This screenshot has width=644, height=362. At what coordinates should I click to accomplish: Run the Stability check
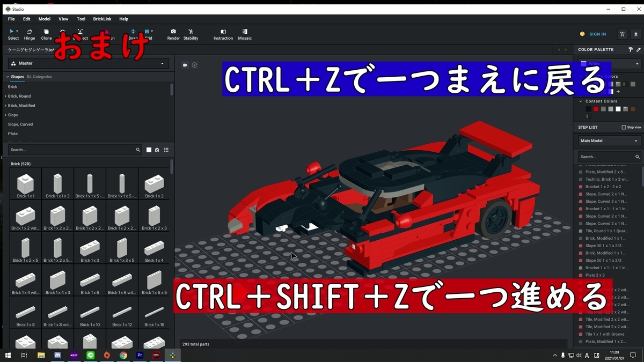point(191,34)
